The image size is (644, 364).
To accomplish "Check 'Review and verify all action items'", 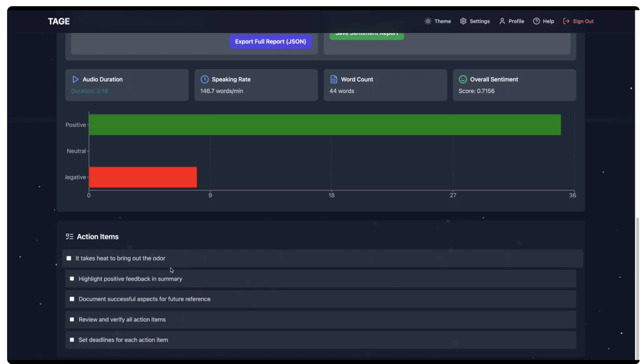I will (x=72, y=319).
